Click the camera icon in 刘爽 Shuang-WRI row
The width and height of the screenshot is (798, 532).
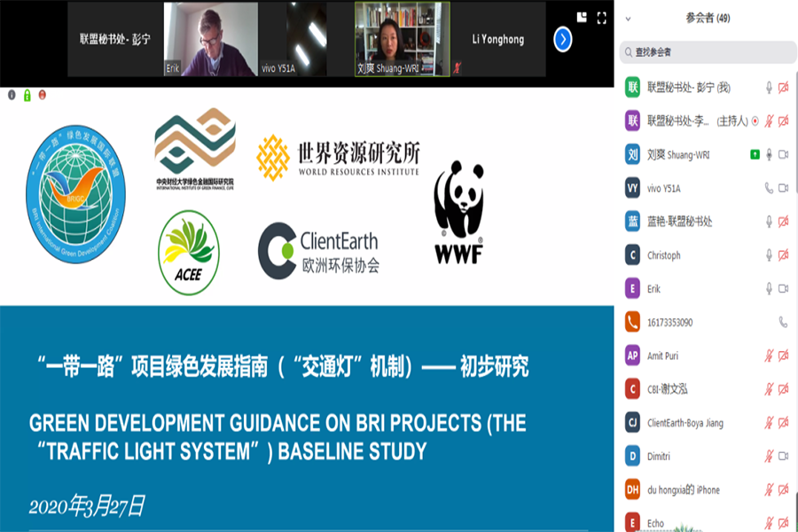click(784, 154)
